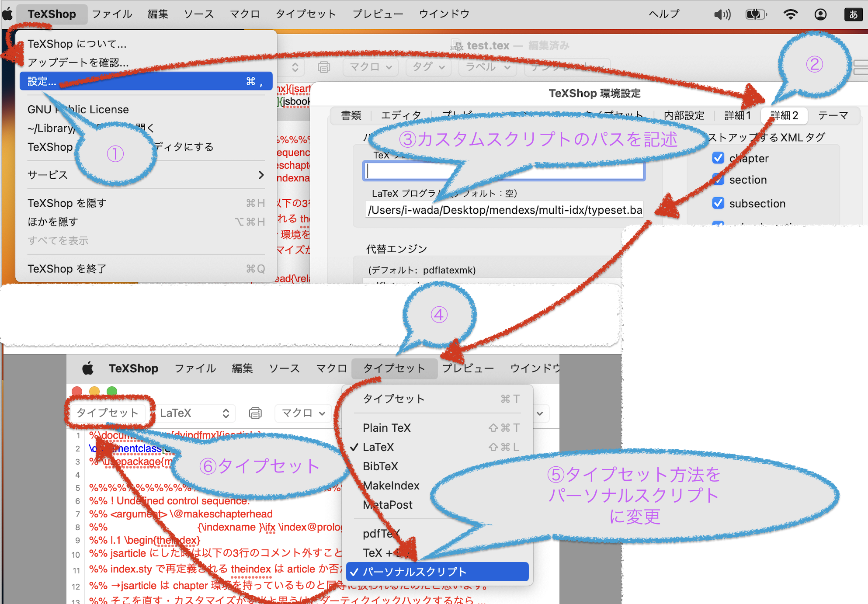Expand the サービス submenu

click(x=146, y=175)
